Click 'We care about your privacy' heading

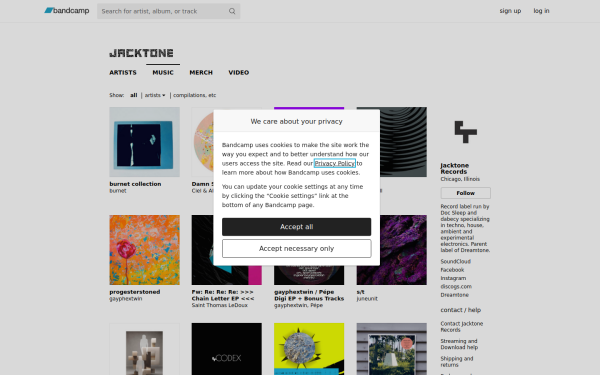297,121
